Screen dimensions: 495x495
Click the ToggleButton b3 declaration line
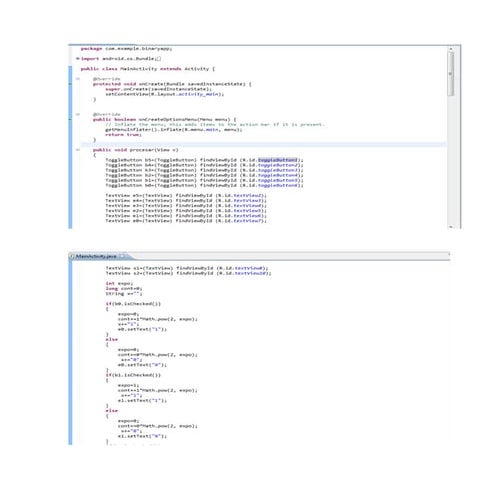click(x=204, y=170)
